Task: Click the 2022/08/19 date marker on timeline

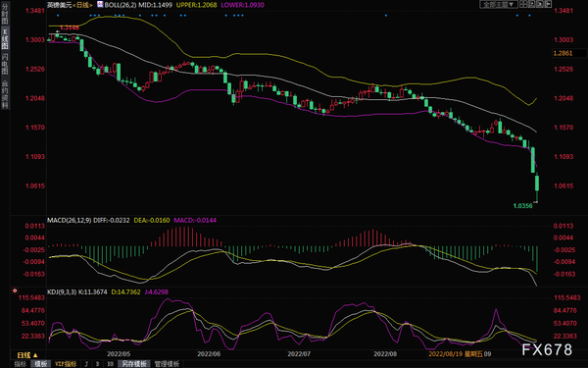Action: point(446,354)
